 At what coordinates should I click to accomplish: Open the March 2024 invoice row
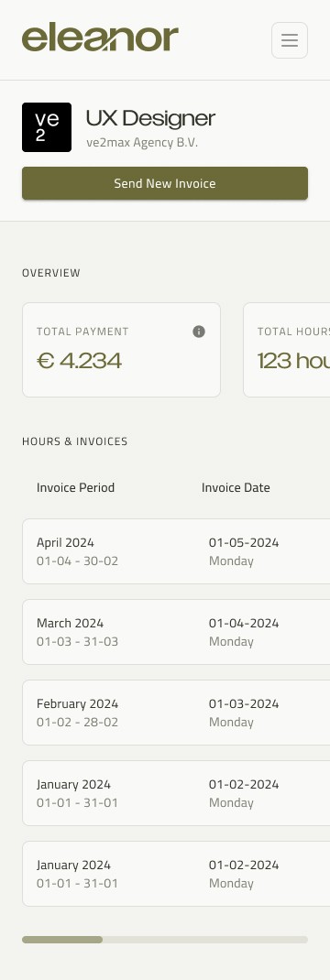tap(176, 632)
